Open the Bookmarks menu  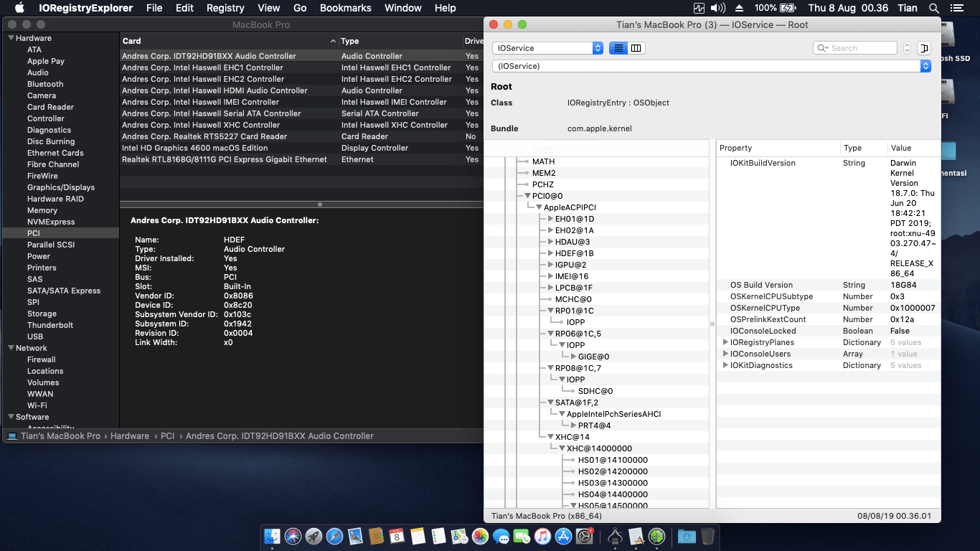click(345, 8)
